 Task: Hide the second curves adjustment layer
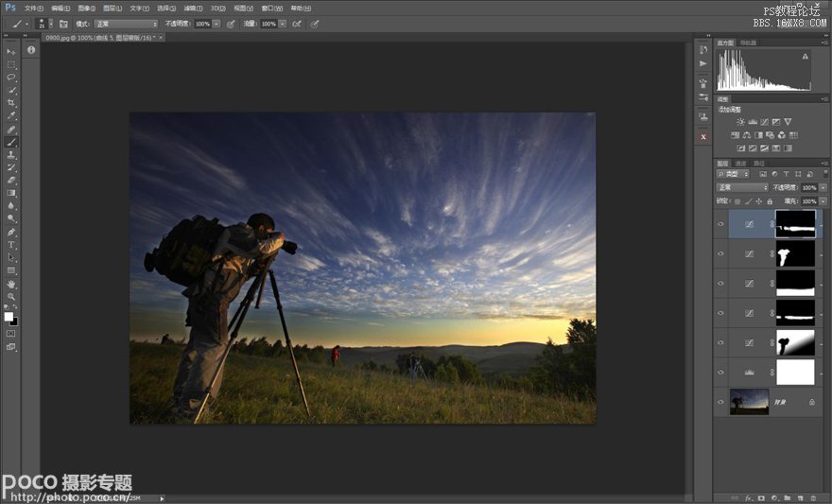[x=720, y=253]
